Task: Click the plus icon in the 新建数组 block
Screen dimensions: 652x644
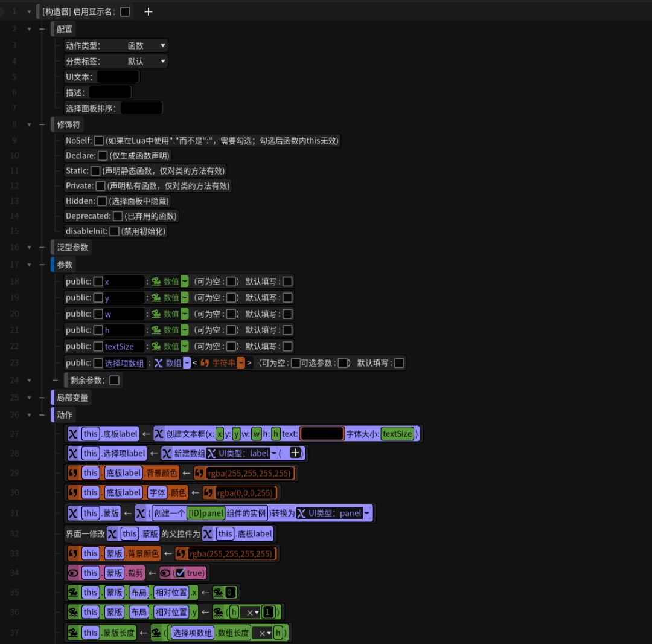Action: 295,453
